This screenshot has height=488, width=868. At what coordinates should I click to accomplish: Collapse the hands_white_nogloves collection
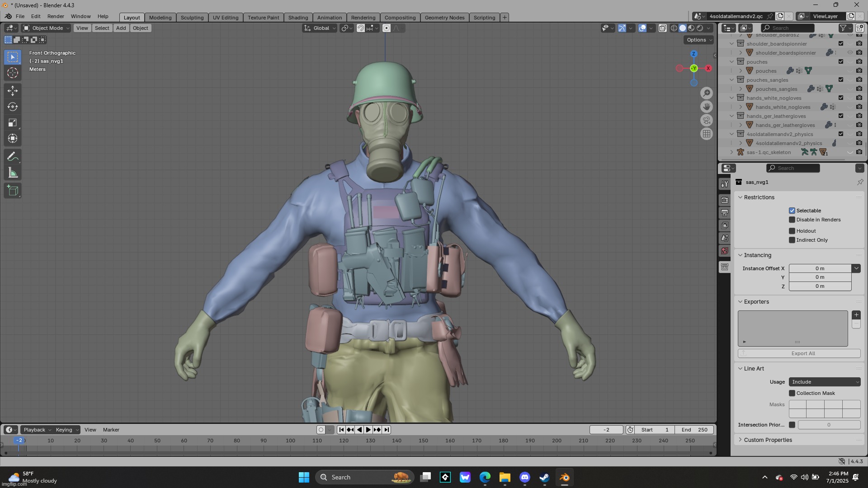click(731, 98)
